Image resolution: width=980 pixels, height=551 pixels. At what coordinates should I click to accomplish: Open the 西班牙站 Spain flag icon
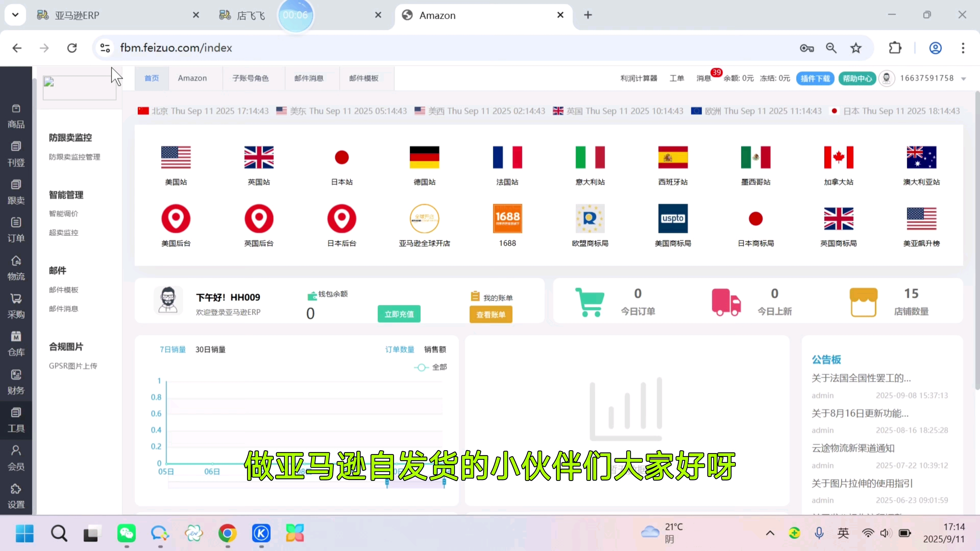(673, 157)
